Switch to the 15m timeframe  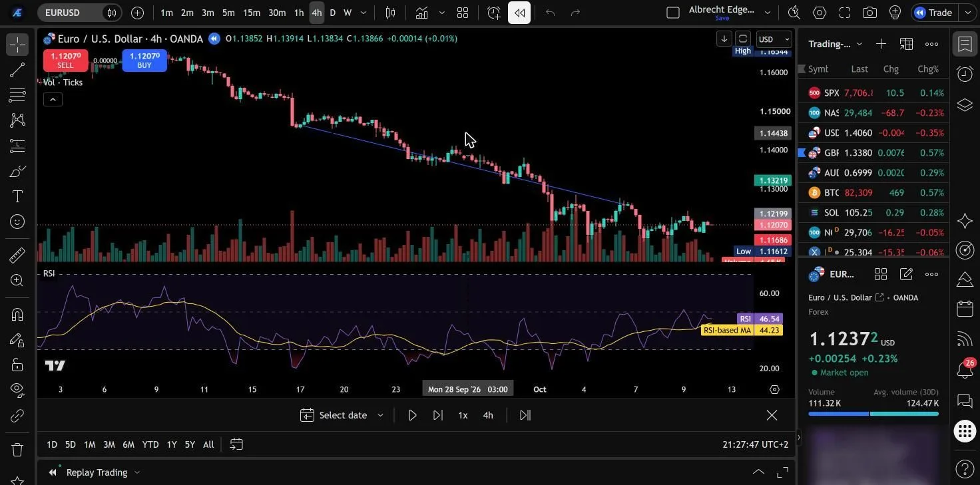point(252,13)
